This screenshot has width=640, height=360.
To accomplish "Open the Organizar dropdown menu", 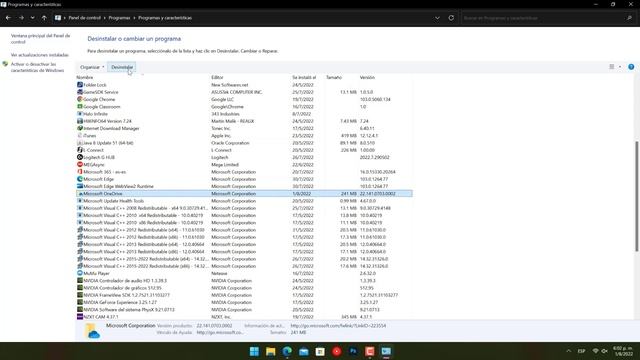I will 92,67.
